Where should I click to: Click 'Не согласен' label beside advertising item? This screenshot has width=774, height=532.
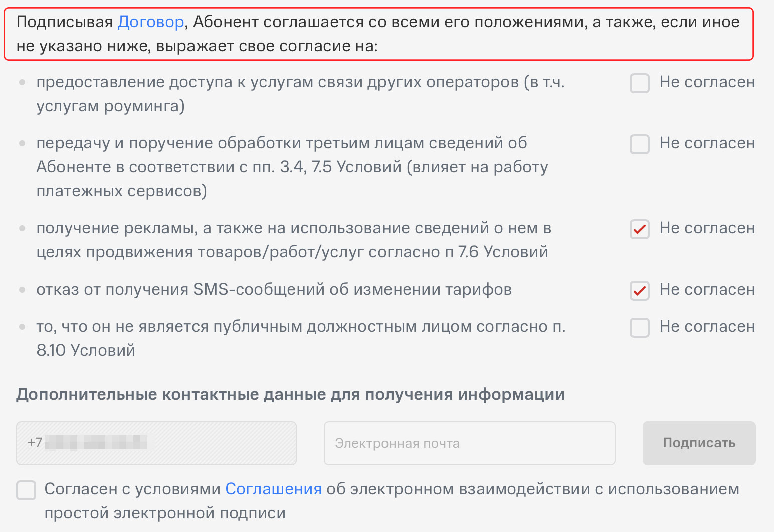click(707, 228)
